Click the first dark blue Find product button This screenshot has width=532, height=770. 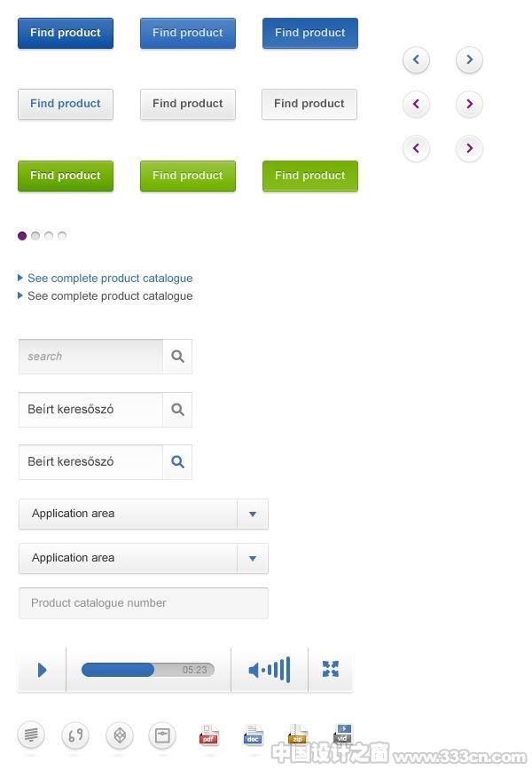pos(66,33)
